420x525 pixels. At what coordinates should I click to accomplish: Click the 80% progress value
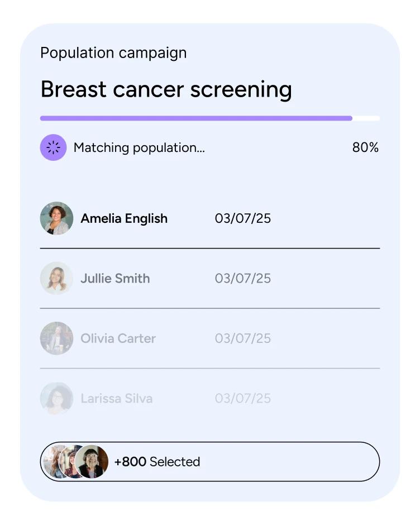click(x=365, y=147)
